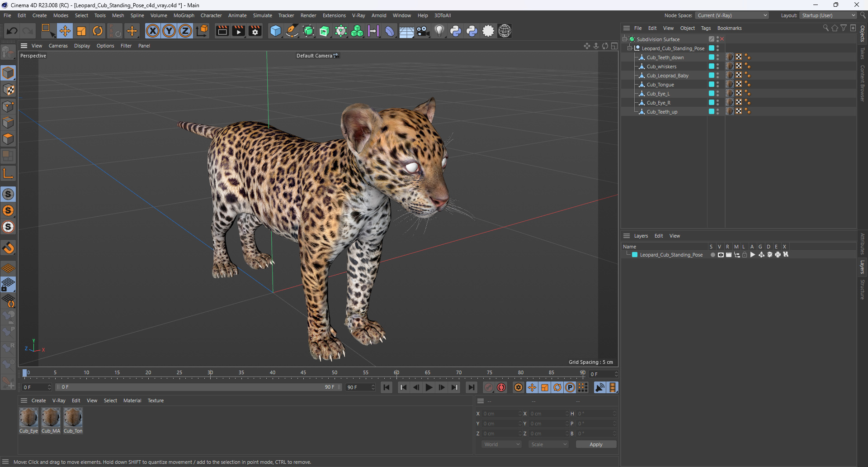
Task: Switch to Texture mode checkered cube
Action: click(x=8, y=90)
